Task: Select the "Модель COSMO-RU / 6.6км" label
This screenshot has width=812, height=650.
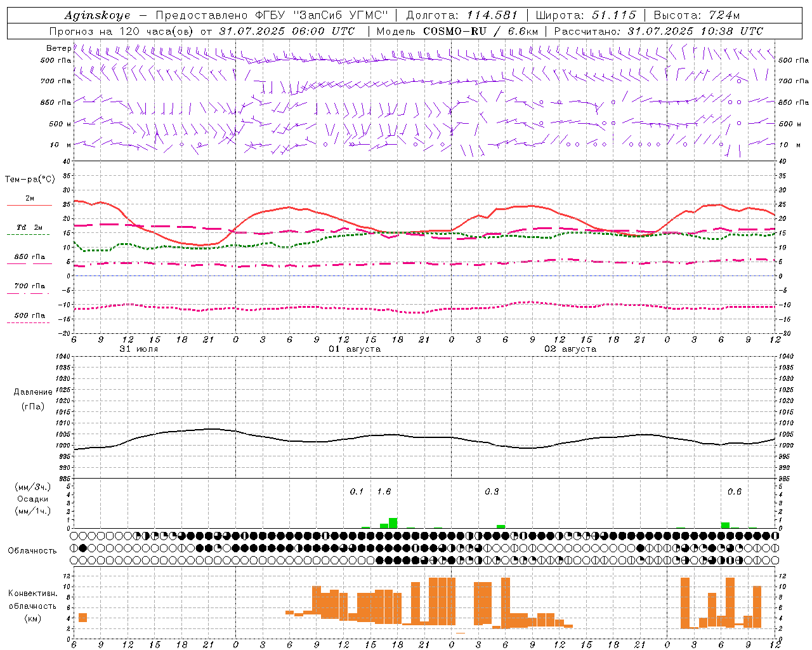Action: 457,31
